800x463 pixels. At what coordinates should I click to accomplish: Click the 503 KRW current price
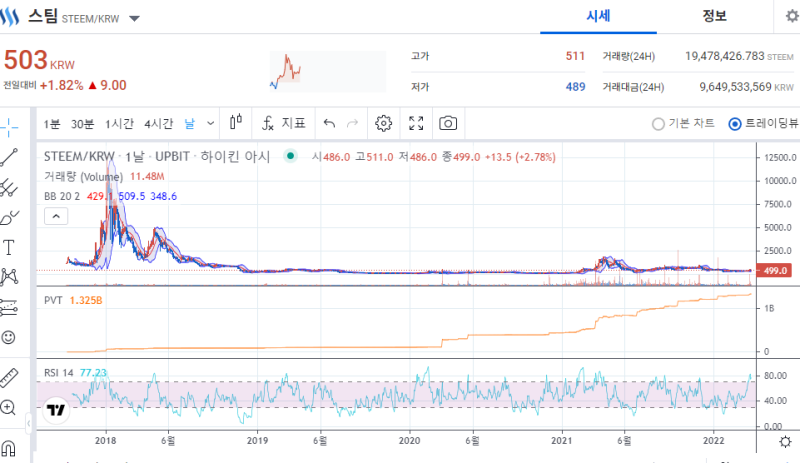click(x=39, y=60)
